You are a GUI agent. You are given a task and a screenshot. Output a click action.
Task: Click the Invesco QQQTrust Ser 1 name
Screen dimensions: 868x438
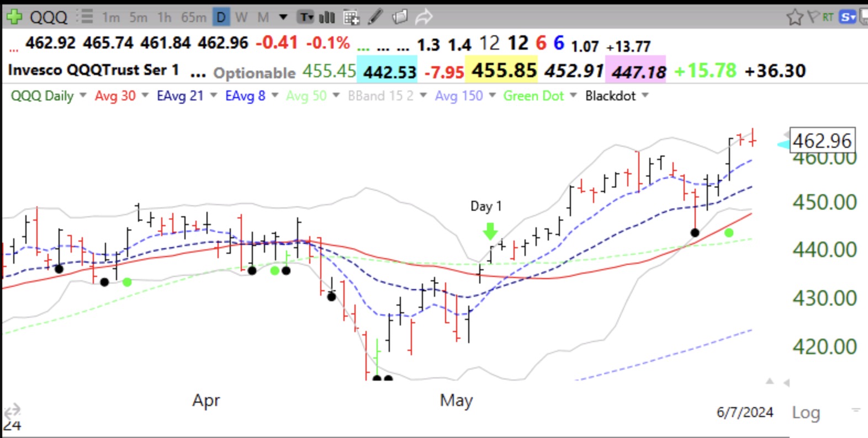[x=93, y=70]
